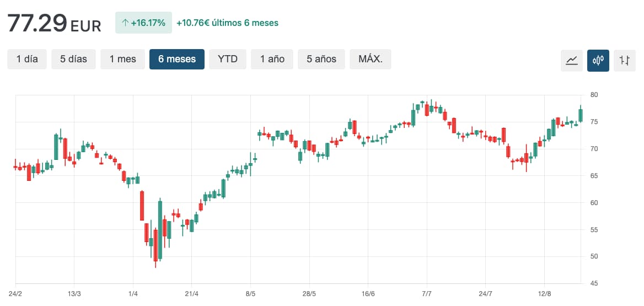Switch to the OHLC bar chart icon
The image size is (644, 306).
point(625,61)
